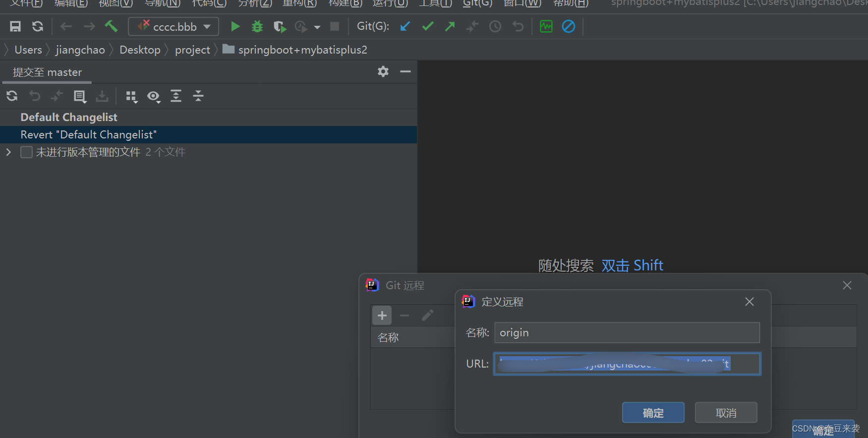Open the 编辑(E) menu
This screenshot has width=868, height=438.
point(71,3)
